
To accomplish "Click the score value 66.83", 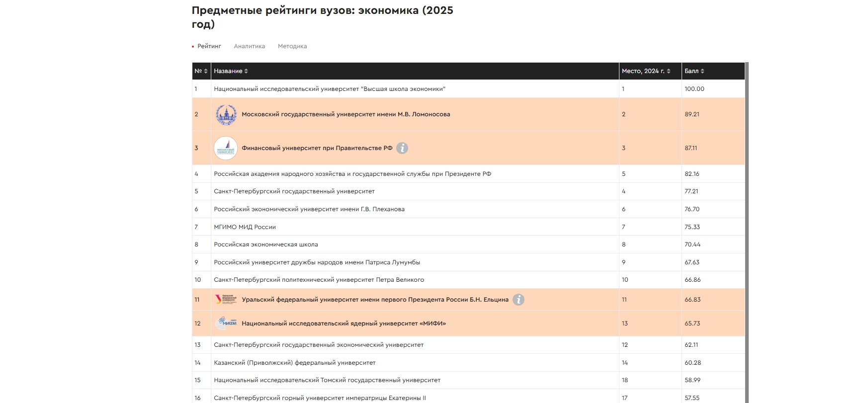I will point(693,300).
